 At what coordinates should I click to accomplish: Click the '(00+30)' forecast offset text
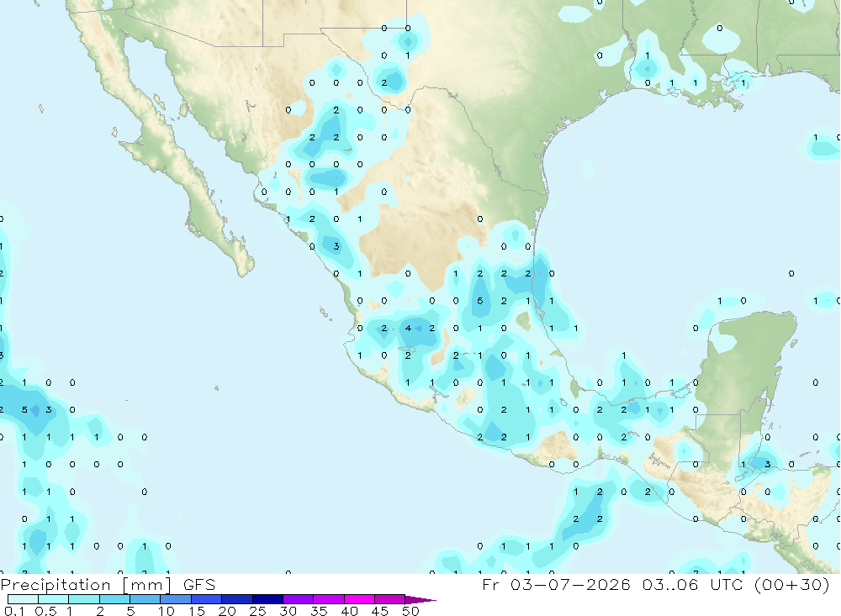point(792,584)
